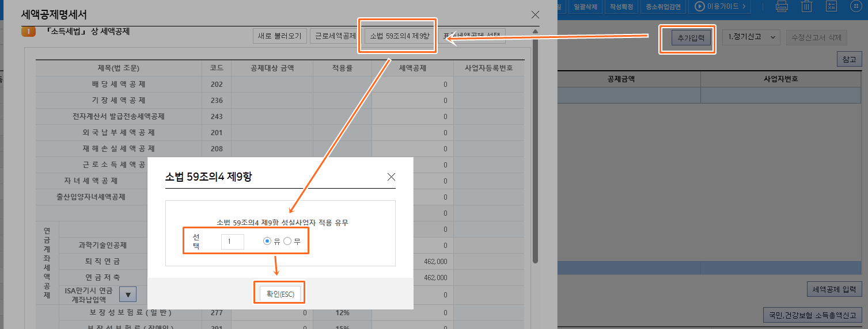Click the 새로 불러오기 button
Viewport: 868px width, 329px height.
[x=279, y=36]
